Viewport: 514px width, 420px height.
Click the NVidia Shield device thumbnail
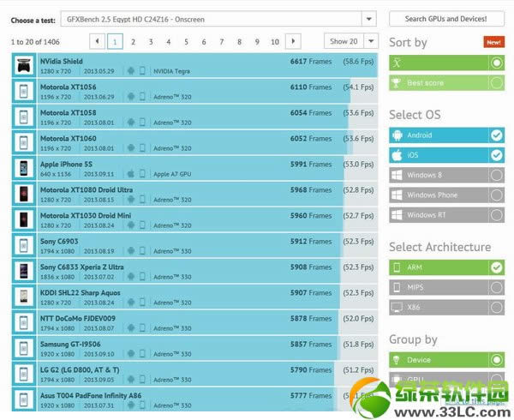[x=23, y=66]
